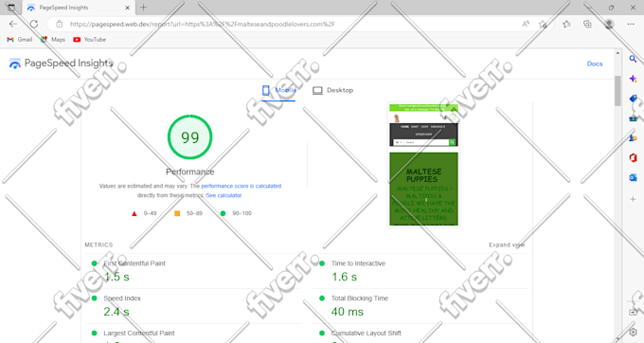Open a new browser tab

coord(143,7)
